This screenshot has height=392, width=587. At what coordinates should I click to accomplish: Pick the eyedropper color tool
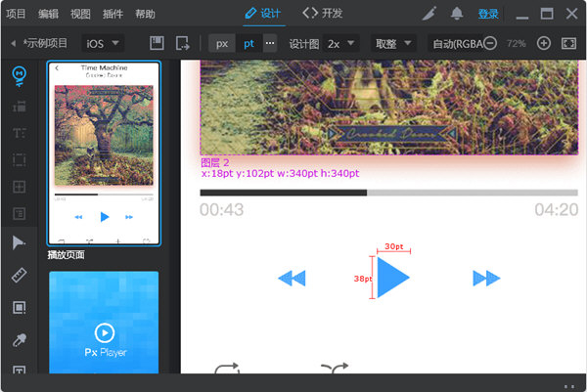[19, 340]
